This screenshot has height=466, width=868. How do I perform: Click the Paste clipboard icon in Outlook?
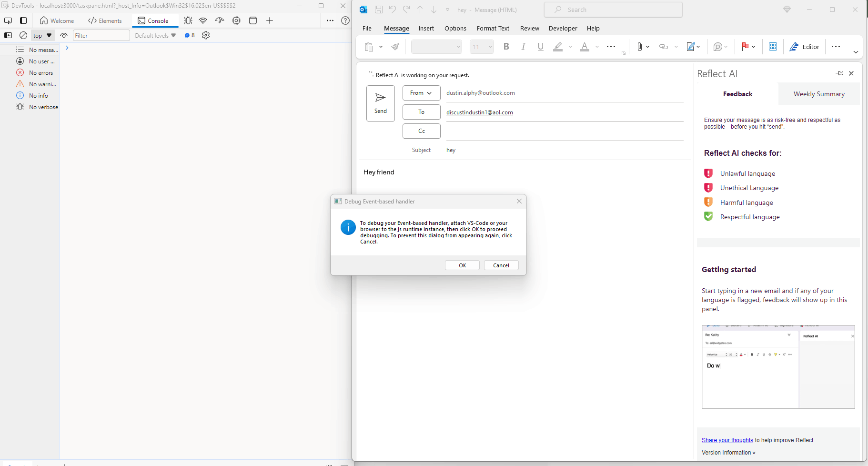pyautogui.click(x=369, y=47)
